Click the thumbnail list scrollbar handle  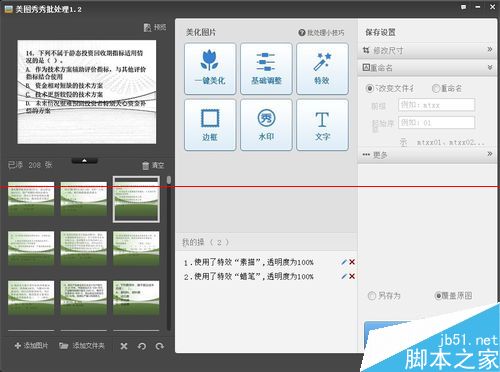click(169, 180)
